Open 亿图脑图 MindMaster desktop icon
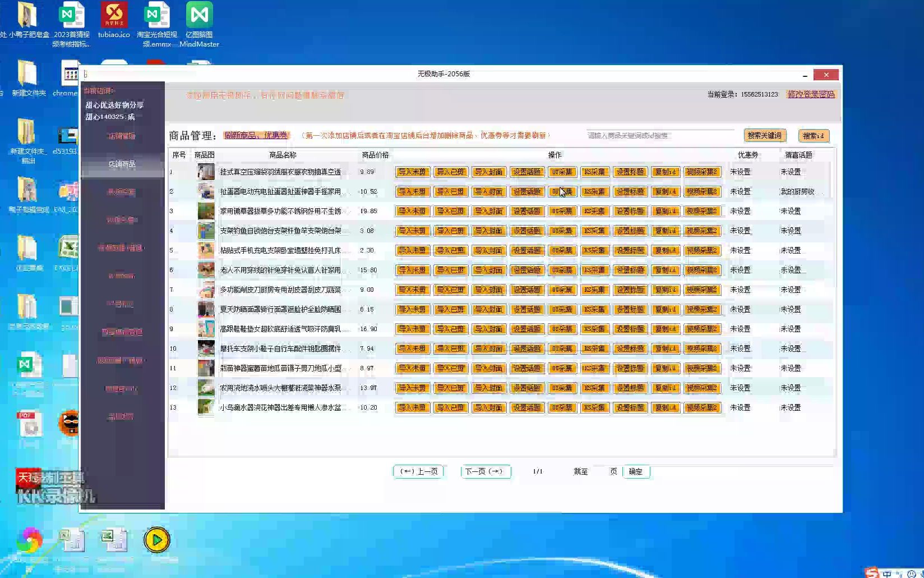This screenshot has height=578, width=924. [x=199, y=25]
